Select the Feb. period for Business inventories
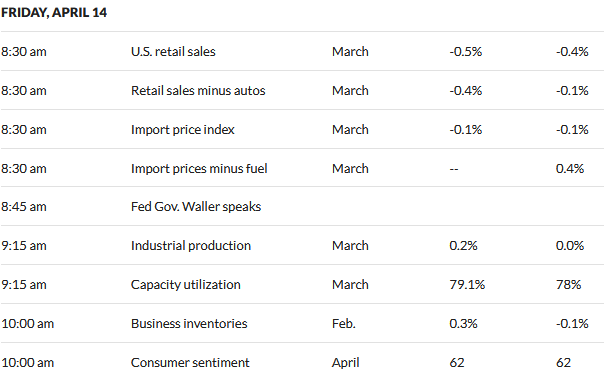This screenshot has width=604, height=376. 343,324
